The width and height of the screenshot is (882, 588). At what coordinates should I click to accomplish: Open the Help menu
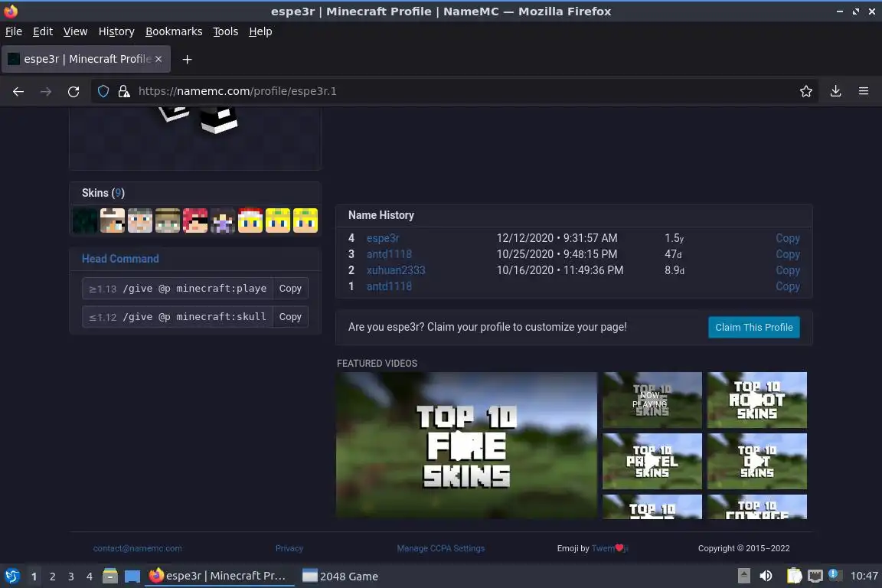coord(260,31)
